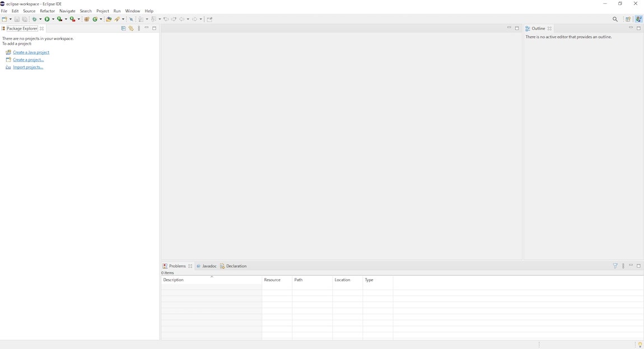The height and width of the screenshot is (349, 644).
Task: Expand the Debug configurations dropdown arrow
Action: 40,19
